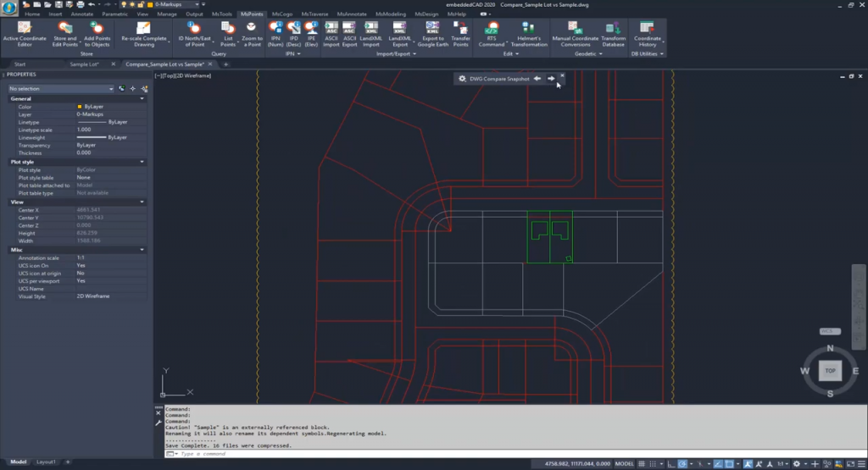Open the Sample Lot drawing tab
The width and height of the screenshot is (868, 470).
click(x=84, y=64)
